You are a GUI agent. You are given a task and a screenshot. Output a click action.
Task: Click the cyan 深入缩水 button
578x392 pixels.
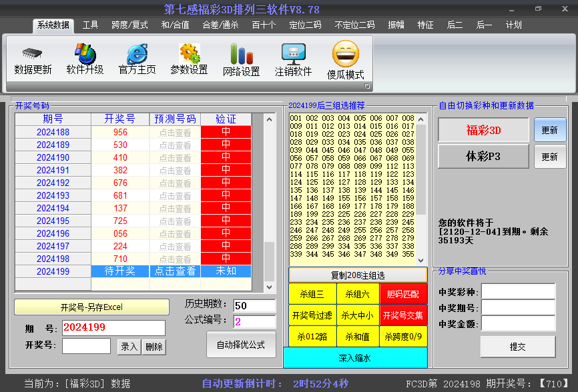[355, 358]
